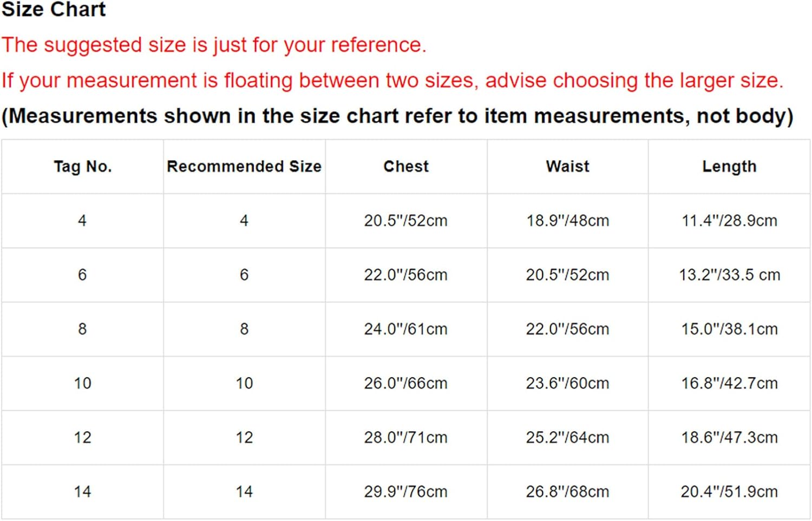Click the Length column header
This screenshot has height=521, width=812.
729,167
